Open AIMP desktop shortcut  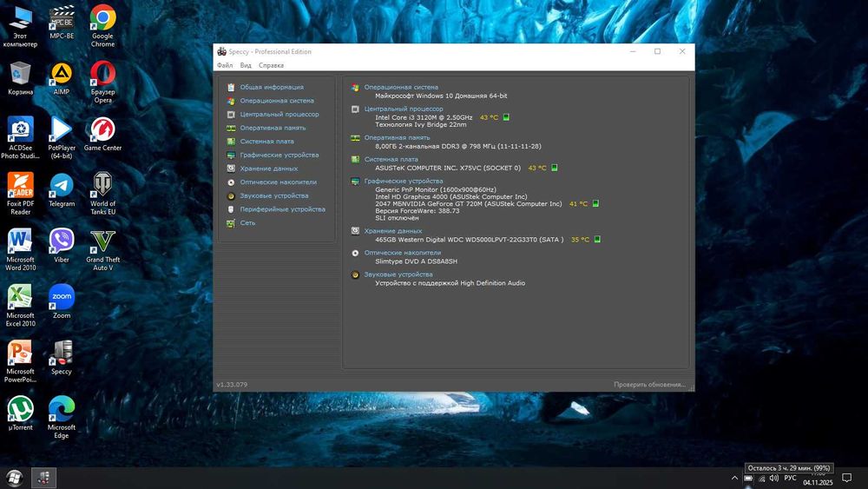(x=62, y=78)
